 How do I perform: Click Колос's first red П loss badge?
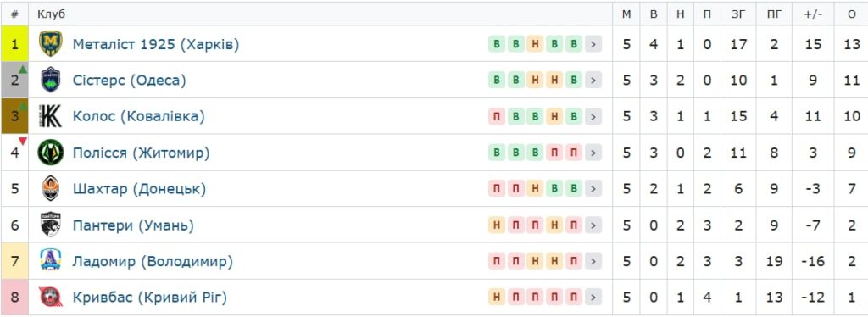497,117
